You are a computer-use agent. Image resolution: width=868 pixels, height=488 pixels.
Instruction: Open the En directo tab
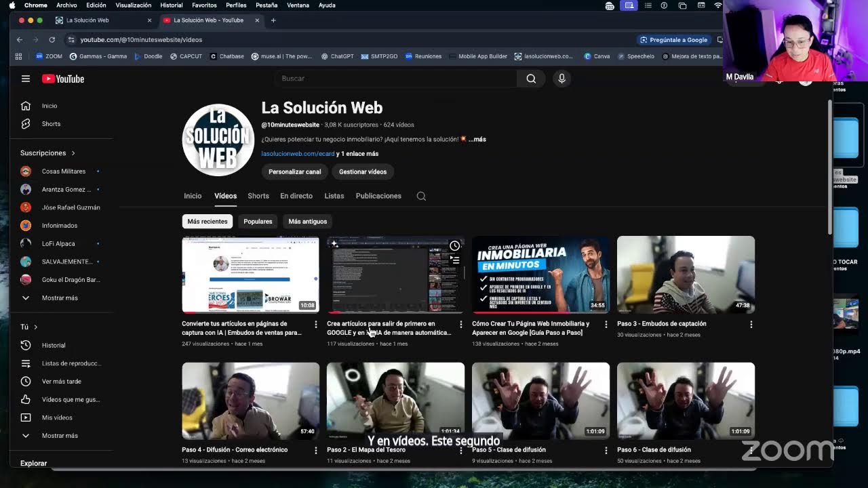pyautogui.click(x=296, y=196)
